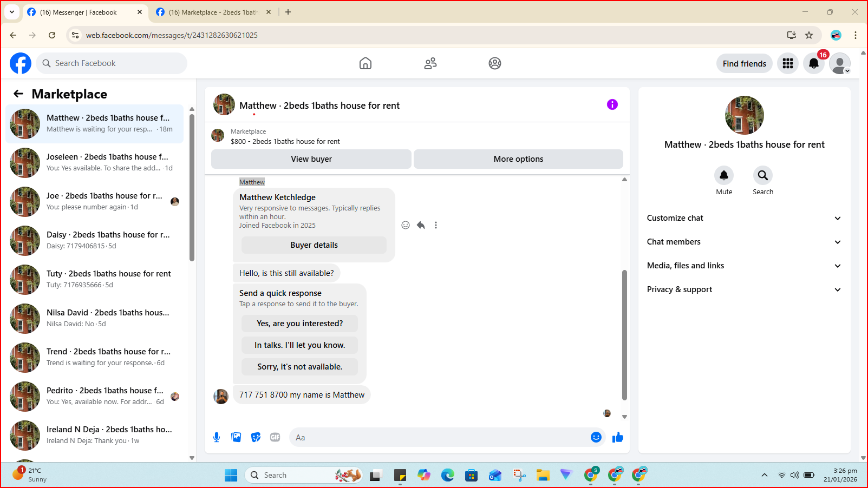Send 'Sorry, it's not available.' response
Image resolution: width=868 pixels, height=488 pixels.
tap(299, 367)
